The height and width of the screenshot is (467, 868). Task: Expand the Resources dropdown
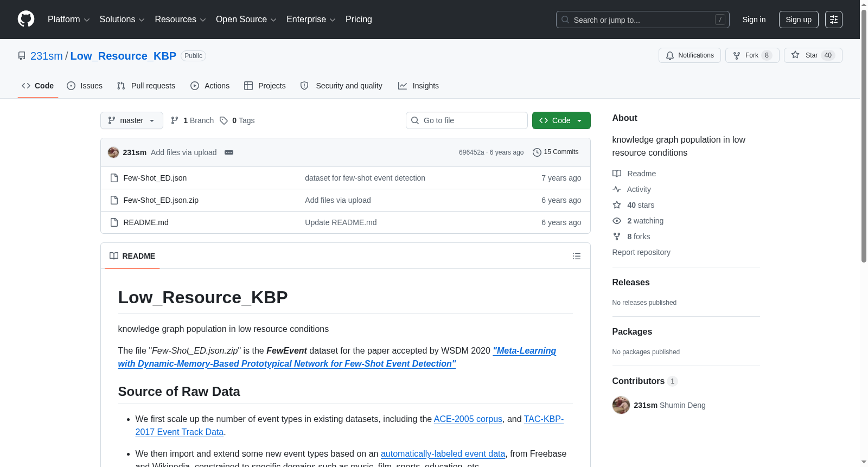click(180, 20)
